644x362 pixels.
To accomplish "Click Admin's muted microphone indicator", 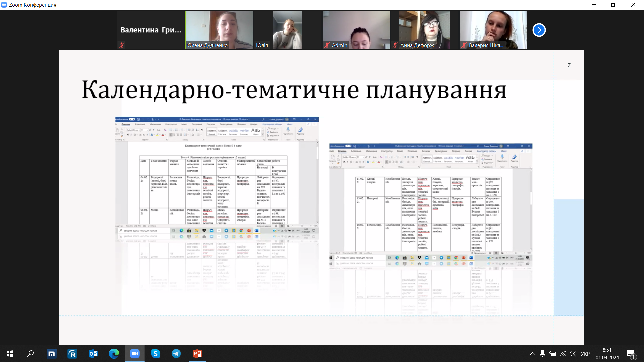I will pos(327,45).
